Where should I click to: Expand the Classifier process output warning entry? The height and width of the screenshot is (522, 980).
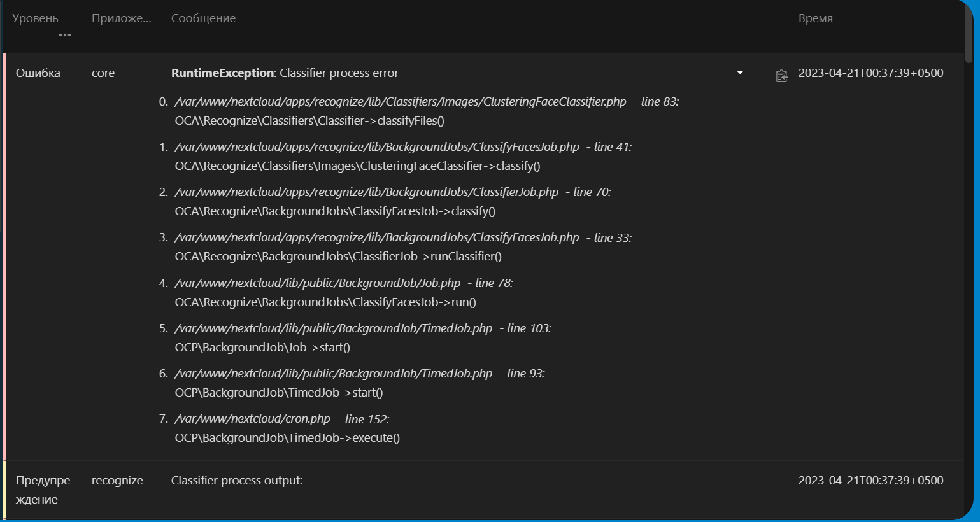[x=236, y=480]
